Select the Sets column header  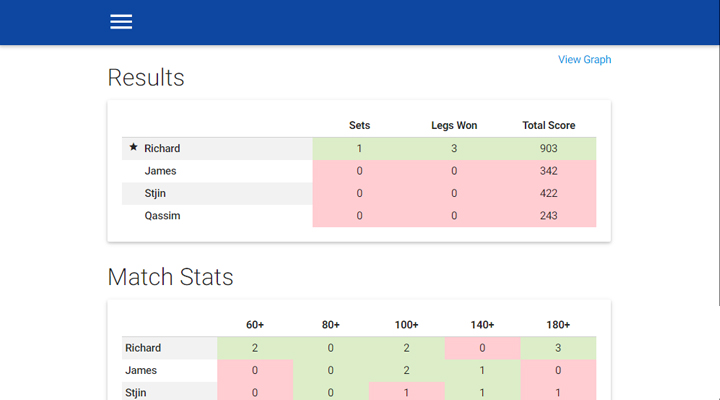pos(359,125)
